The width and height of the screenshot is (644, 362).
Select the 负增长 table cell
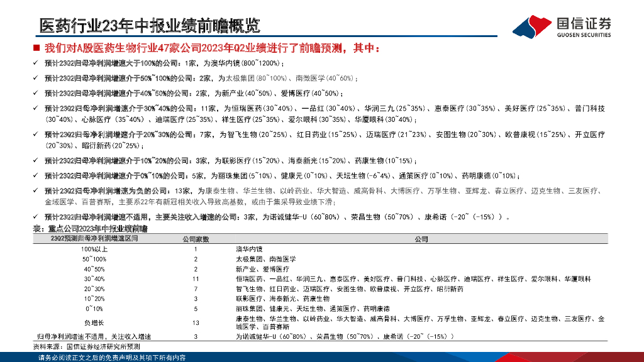pyautogui.click(x=94, y=322)
